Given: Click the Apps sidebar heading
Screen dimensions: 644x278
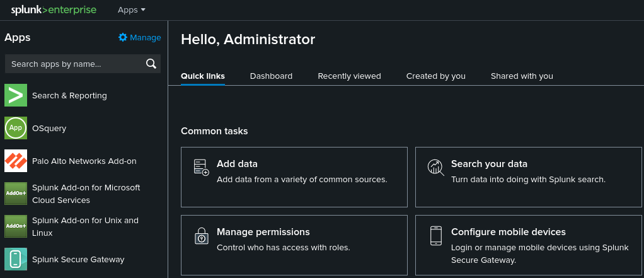Looking at the screenshot, I should pos(18,37).
